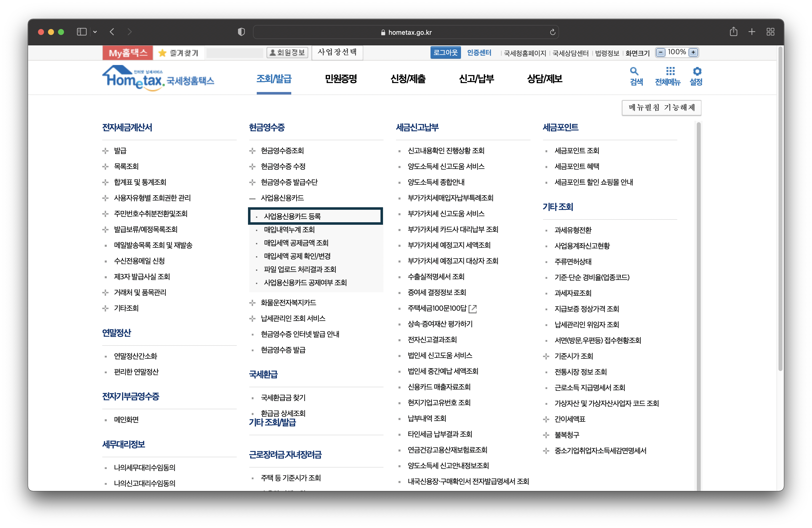Click the page reload icon in address bar

click(552, 32)
